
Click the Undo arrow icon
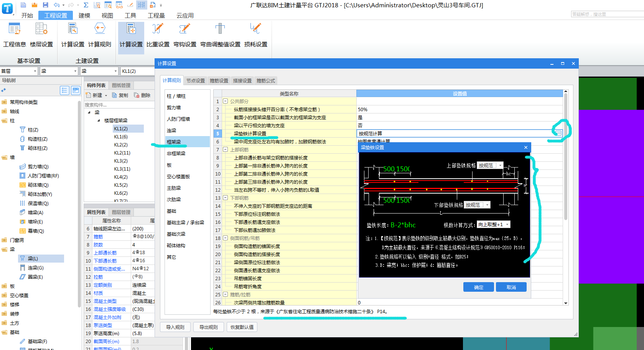pos(57,5)
